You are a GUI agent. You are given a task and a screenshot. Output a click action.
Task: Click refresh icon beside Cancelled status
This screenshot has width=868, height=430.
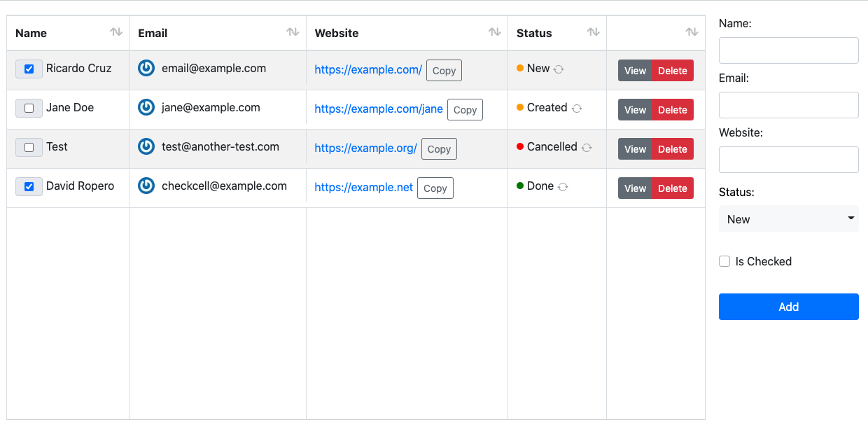[587, 148]
